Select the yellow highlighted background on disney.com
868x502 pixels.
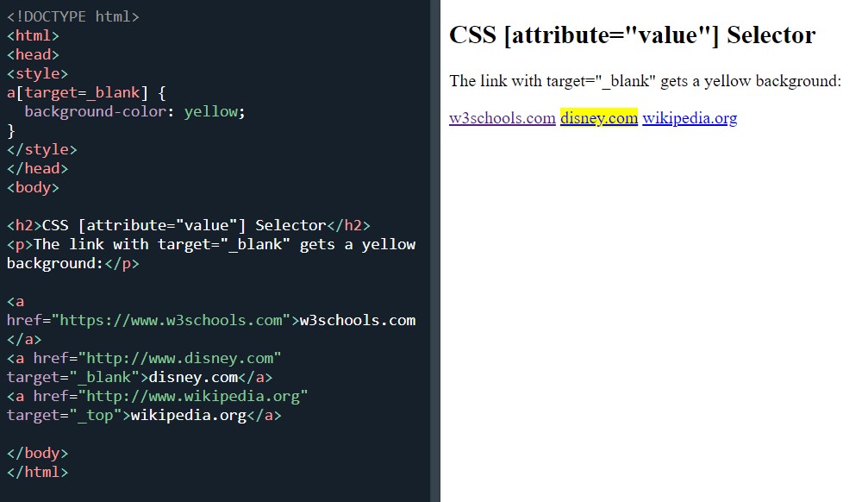[x=598, y=117]
